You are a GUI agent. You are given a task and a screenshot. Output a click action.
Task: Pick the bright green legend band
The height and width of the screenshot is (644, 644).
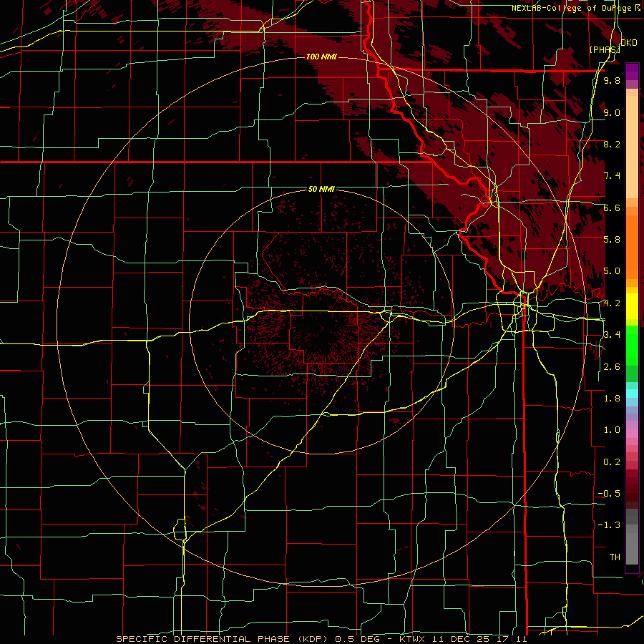(632, 345)
